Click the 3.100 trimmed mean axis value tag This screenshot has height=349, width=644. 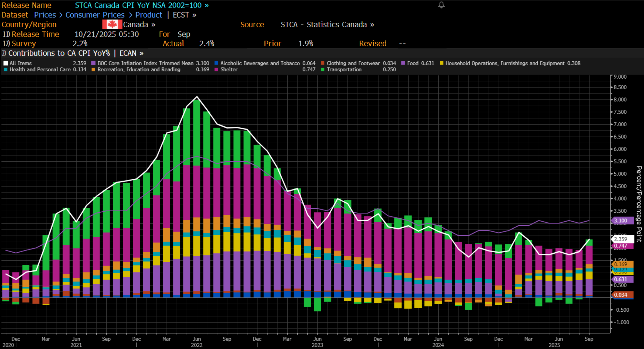(622, 221)
